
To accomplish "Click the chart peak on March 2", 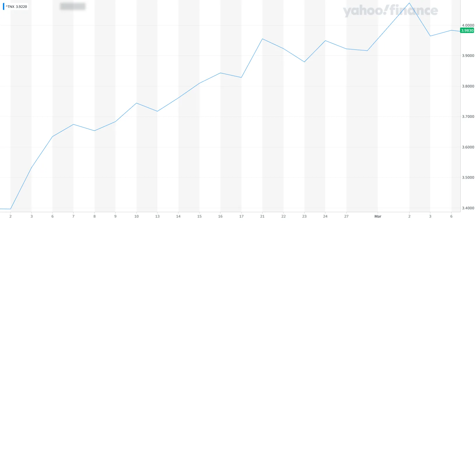I will pyautogui.click(x=409, y=3).
